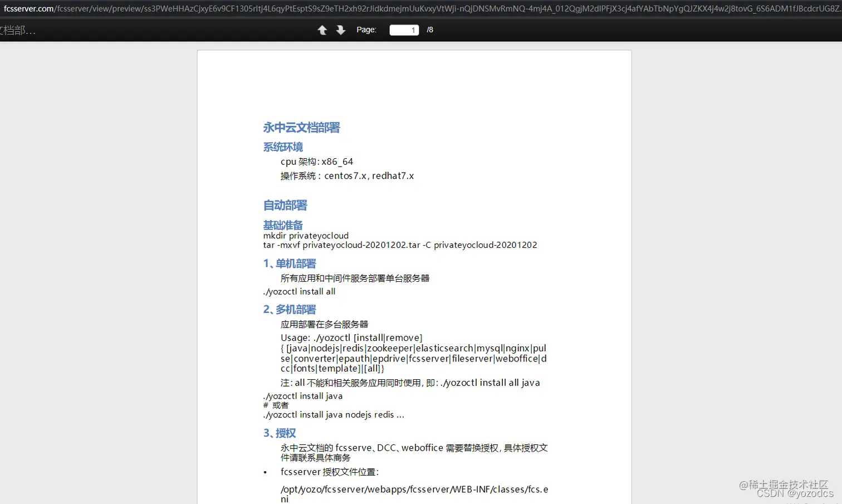Click the /8 total page count label
This screenshot has height=504, width=842.
tap(429, 30)
